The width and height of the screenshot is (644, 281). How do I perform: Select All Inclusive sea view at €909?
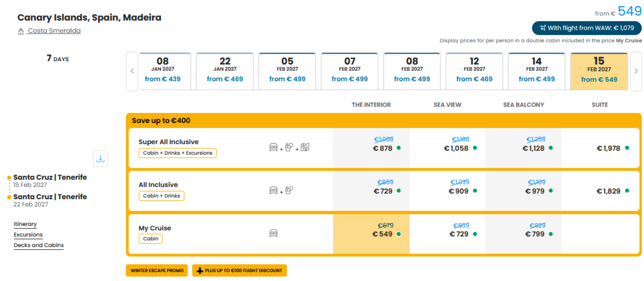(x=447, y=191)
